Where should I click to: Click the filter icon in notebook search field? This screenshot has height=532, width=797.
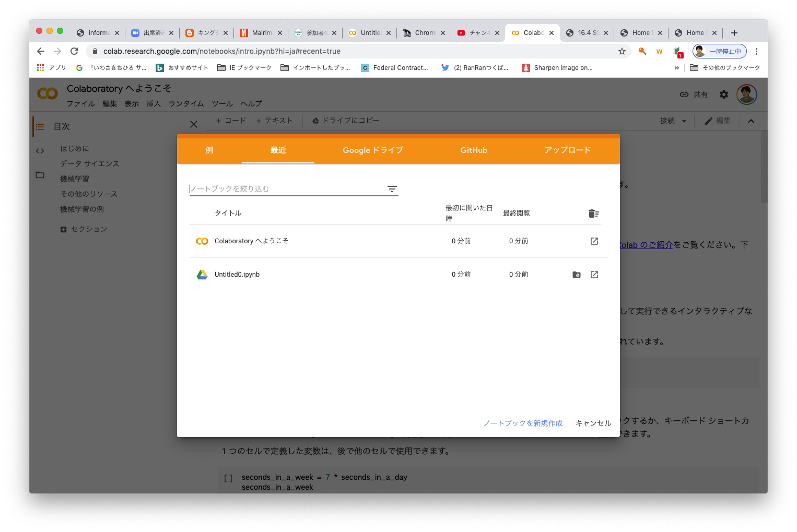tap(392, 189)
